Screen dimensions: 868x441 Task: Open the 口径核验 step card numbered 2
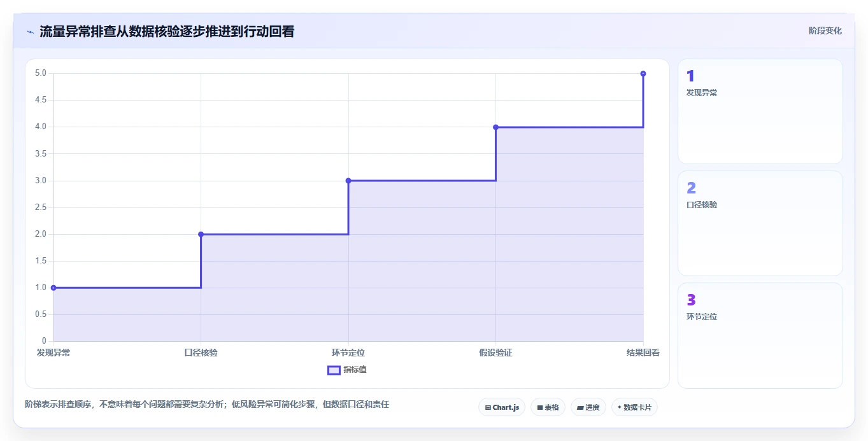(x=760, y=223)
